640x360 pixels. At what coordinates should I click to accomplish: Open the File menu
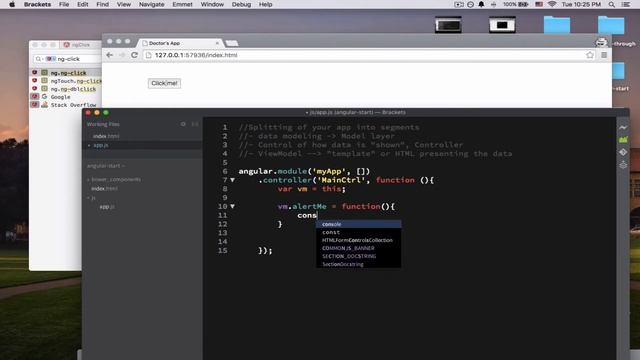tap(64, 4)
